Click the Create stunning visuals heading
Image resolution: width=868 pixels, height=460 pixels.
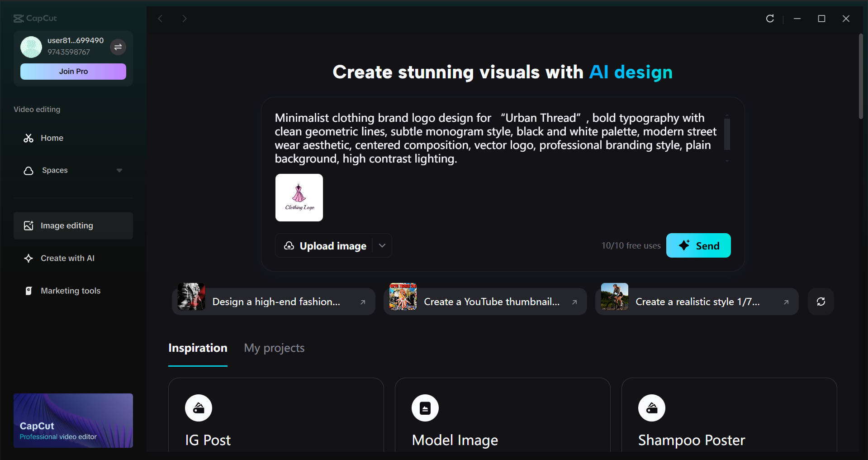pos(503,72)
